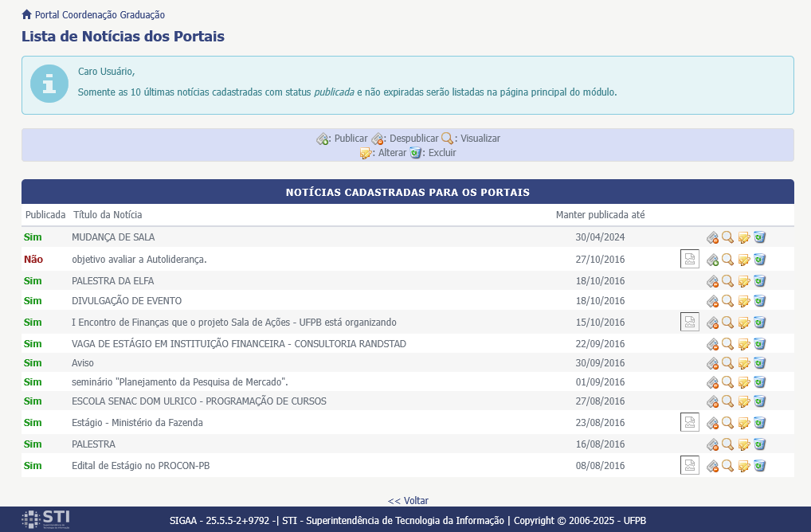Delete the 'objetivo avaliar a Autoliderança' news

click(x=759, y=260)
